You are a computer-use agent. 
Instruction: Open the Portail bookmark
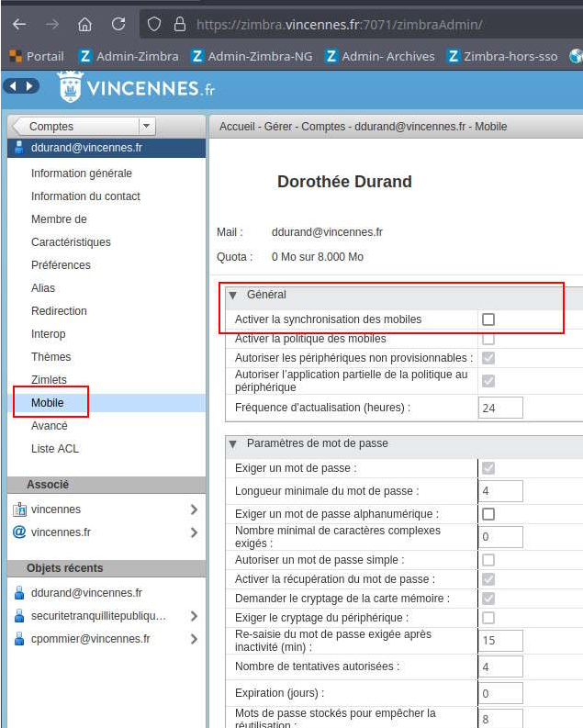coord(37,56)
